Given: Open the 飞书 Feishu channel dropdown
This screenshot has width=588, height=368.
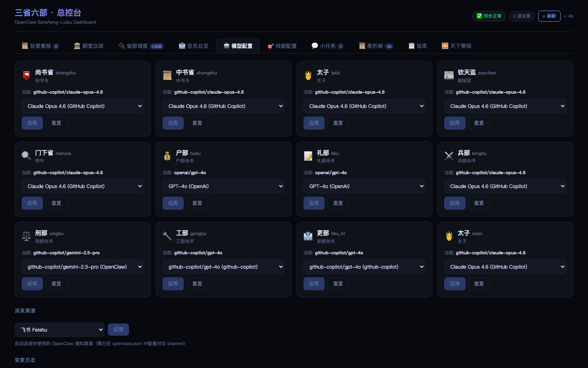Looking at the screenshot, I should pyautogui.click(x=60, y=330).
